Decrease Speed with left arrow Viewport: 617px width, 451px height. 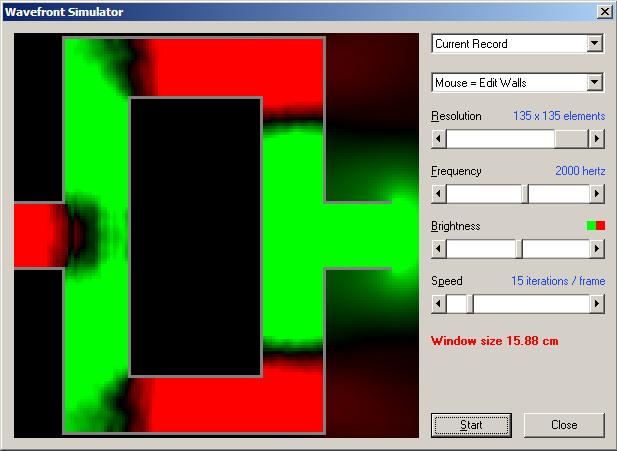point(439,304)
